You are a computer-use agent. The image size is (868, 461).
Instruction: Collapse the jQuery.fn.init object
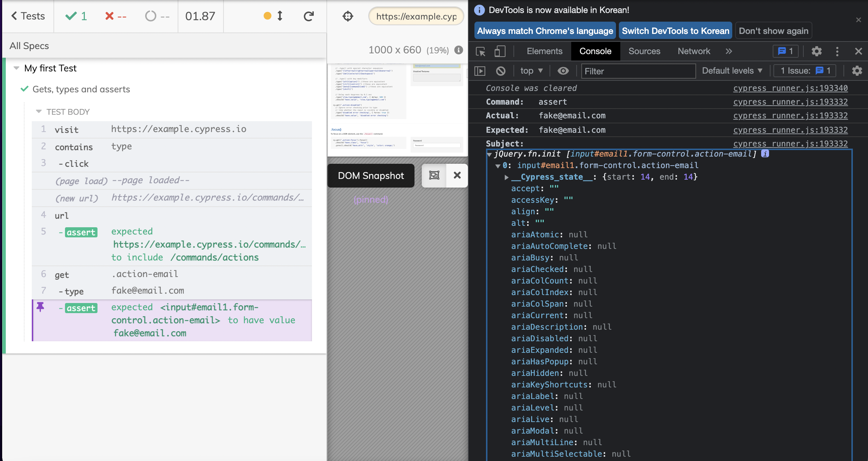coord(490,154)
